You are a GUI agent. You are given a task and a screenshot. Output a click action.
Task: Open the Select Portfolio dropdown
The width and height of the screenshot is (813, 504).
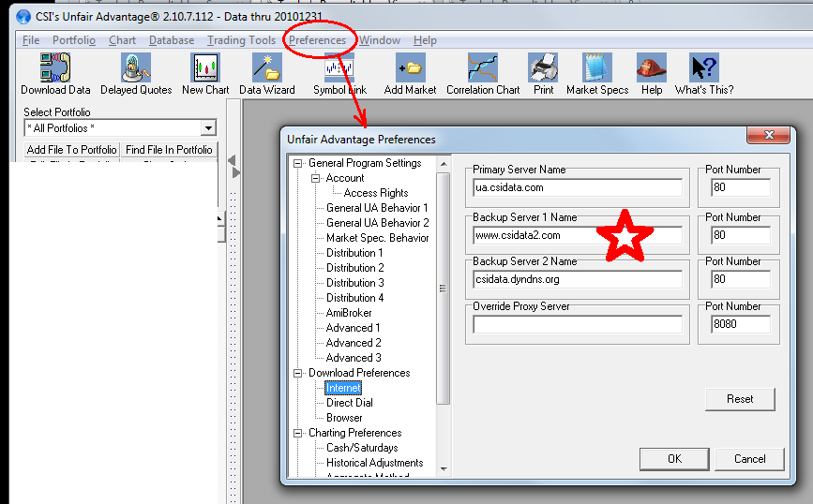pyautogui.click(x=208, y=128)
